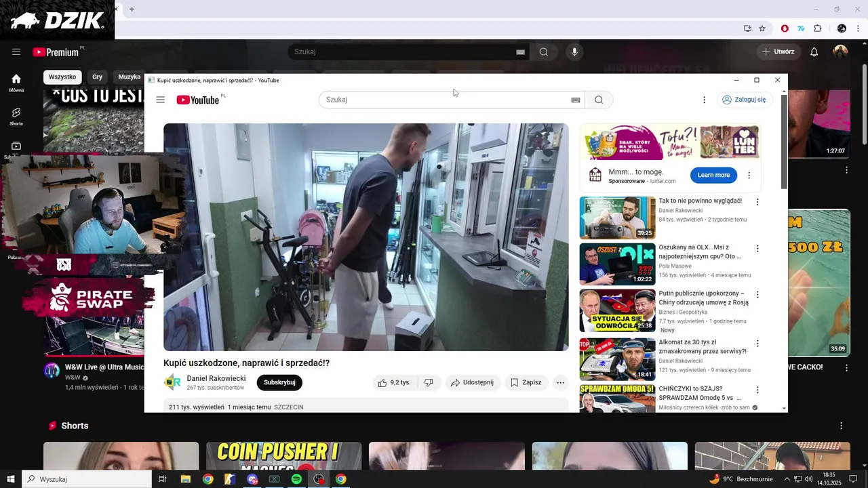
Task: Open W&W Live @ Ultra Music video title
Action: click(104, 367)
